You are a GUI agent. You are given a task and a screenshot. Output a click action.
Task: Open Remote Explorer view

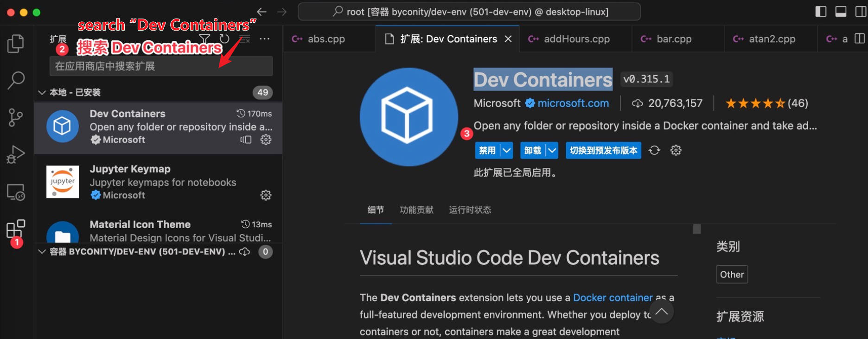click(x=16, y=192)
